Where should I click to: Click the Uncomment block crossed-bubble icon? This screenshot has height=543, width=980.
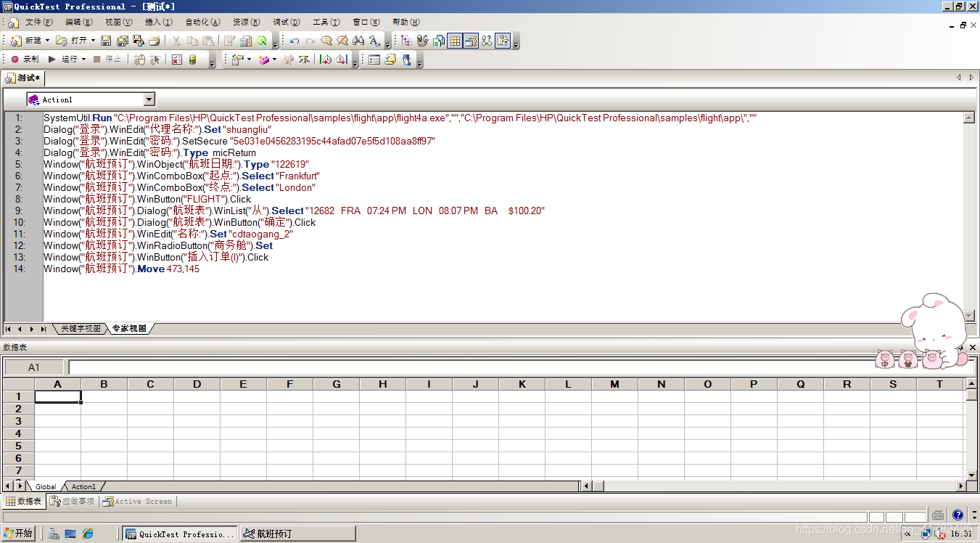[x=342, y=41]
